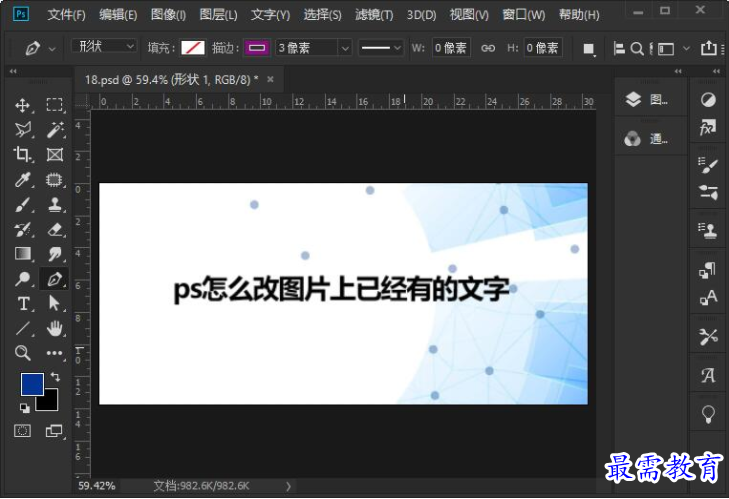Image resolution: width=729 pixels, height=499 pixels.
Task: Select the History Brush tool
Action: [22, 229]
